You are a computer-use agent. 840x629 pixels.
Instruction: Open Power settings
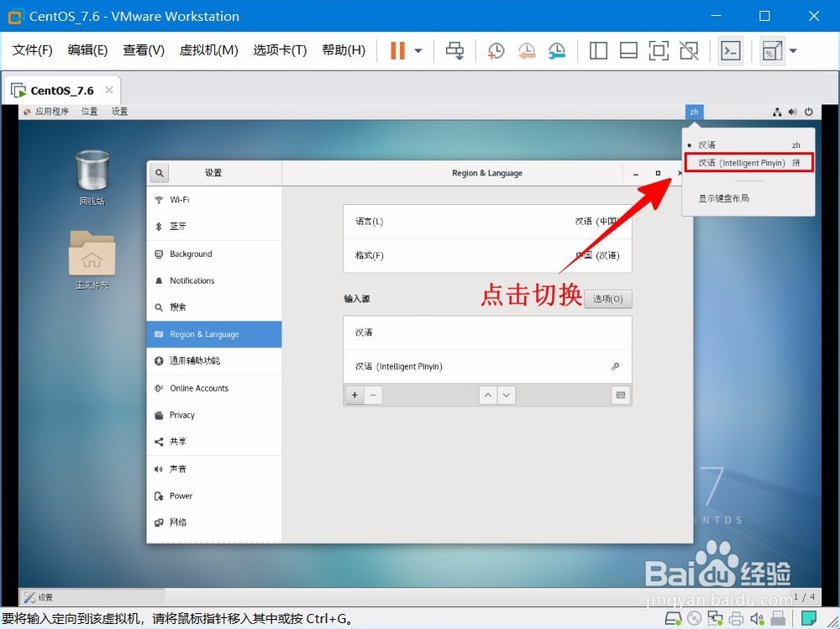coord(214,496)
